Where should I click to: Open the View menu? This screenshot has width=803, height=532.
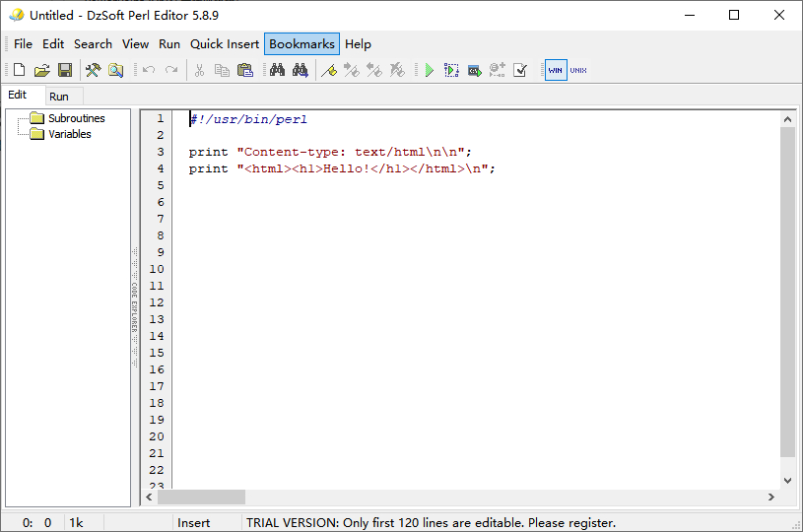click(135, 44)
